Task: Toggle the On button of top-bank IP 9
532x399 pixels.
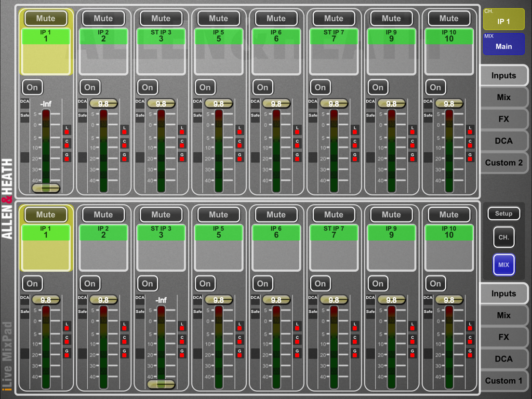Action: (378, 87)
